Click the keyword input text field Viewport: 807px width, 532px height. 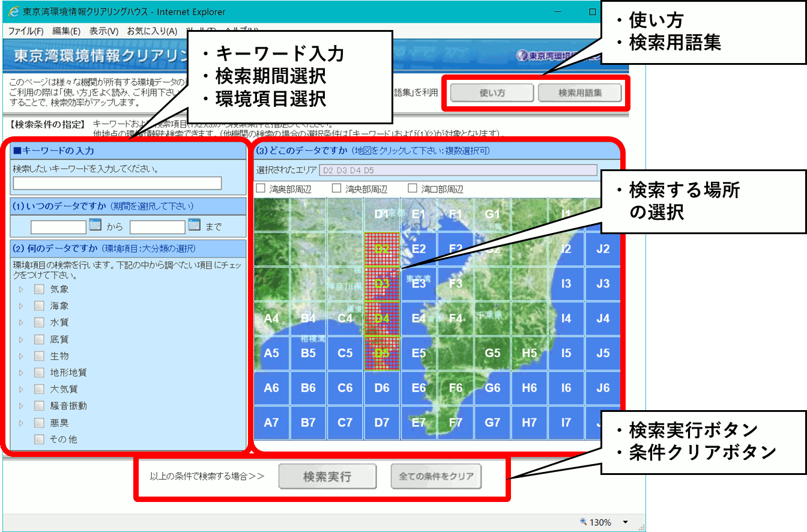[117, 183]
